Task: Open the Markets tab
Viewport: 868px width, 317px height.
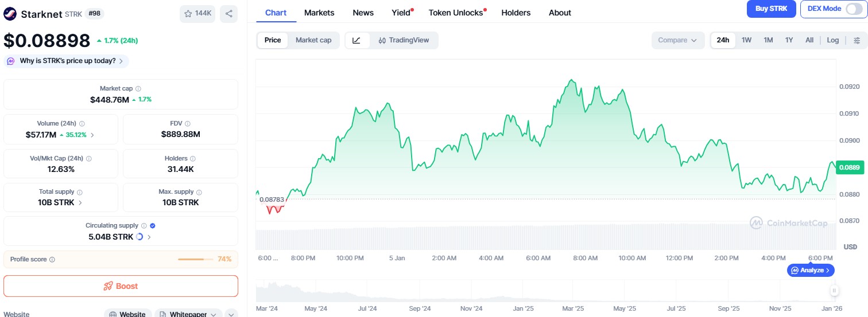Action: pyautogui.click(x=319, y=13)
